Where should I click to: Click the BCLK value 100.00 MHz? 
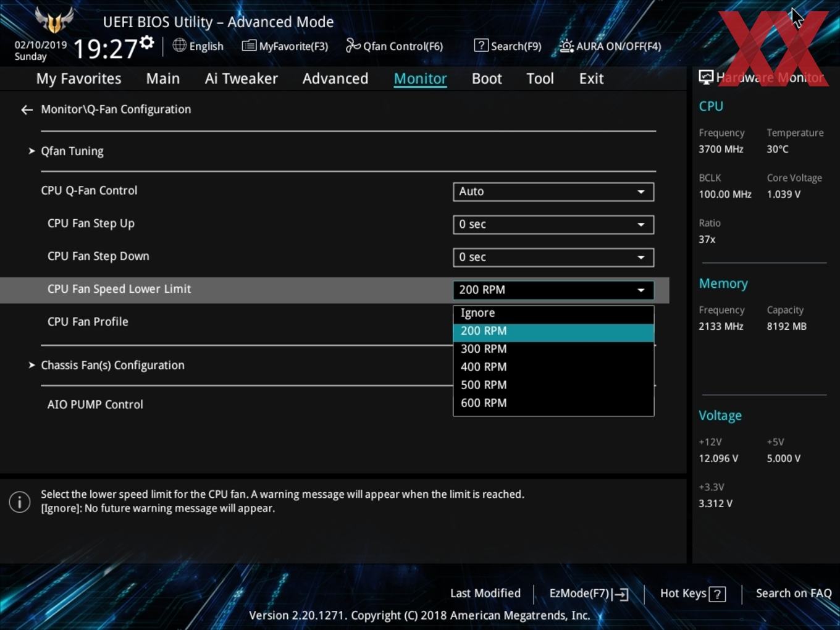pos(725,195)
